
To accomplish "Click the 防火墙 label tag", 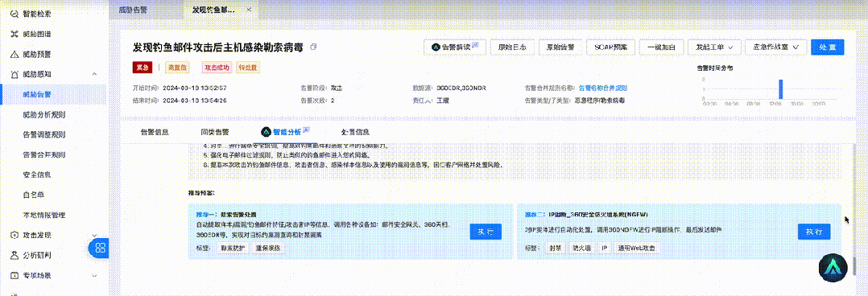I will (581, 248).
